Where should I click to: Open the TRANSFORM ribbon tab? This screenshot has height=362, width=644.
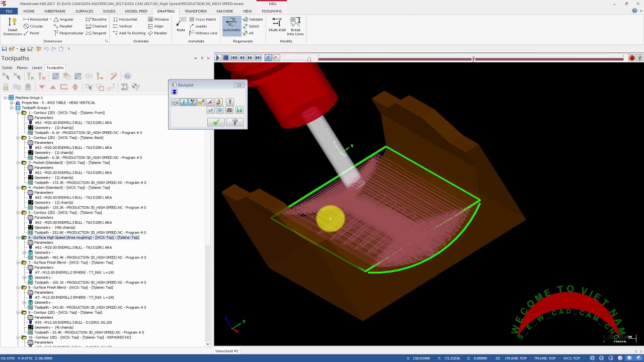[195, 11]
